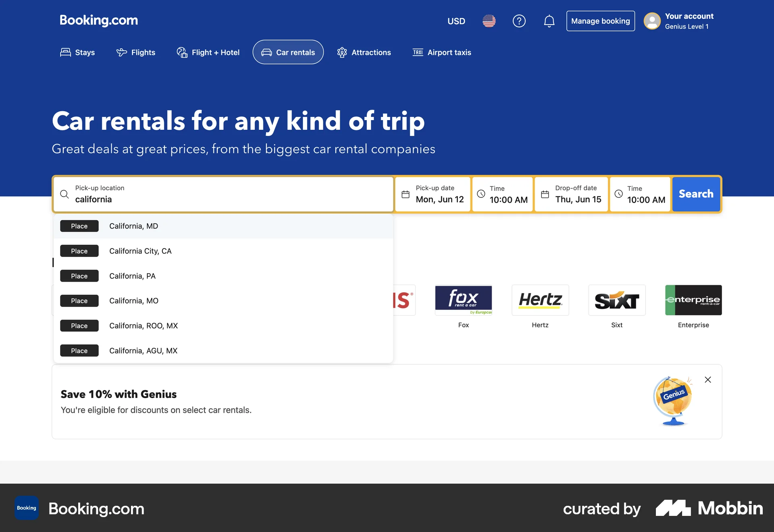774x532 pixels.
Task: Open the Airport taxis section via taxi icon
Action: [418, 52]
